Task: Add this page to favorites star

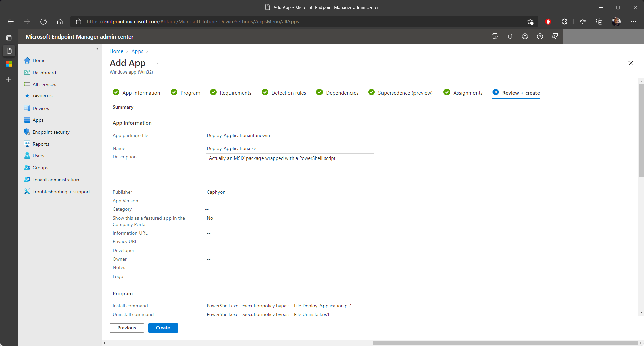Action: point(530,22)
